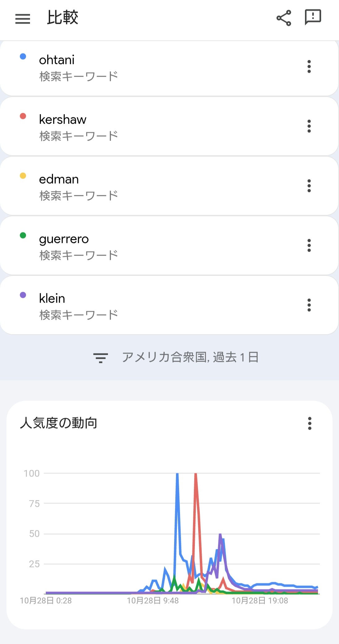
Task: Tap the blue ohtani peak at 100
Action: pos(177,475)
